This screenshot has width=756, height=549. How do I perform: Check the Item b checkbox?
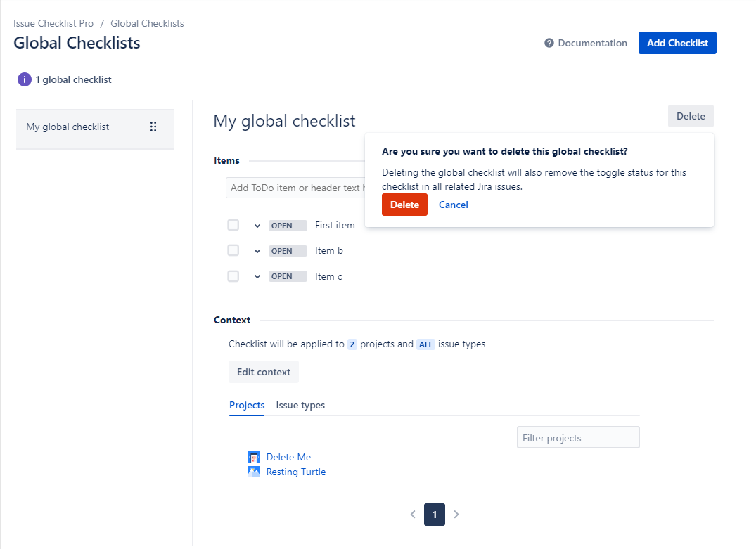tap(233, 250)
